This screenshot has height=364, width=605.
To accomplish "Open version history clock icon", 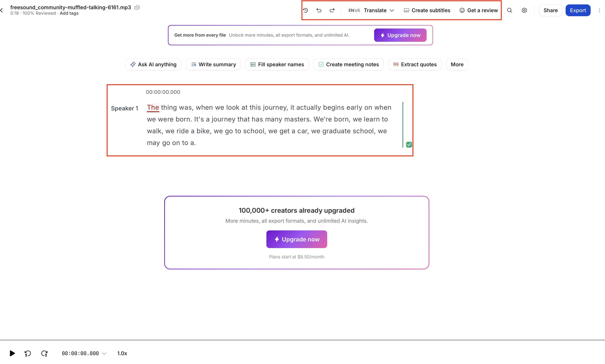I will tap(305, 10).
